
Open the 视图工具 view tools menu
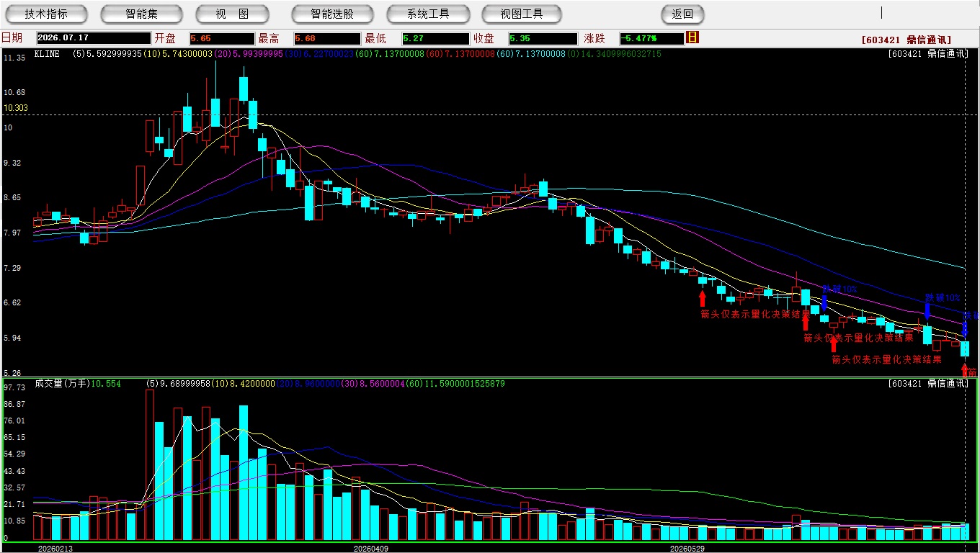[522, 14]
